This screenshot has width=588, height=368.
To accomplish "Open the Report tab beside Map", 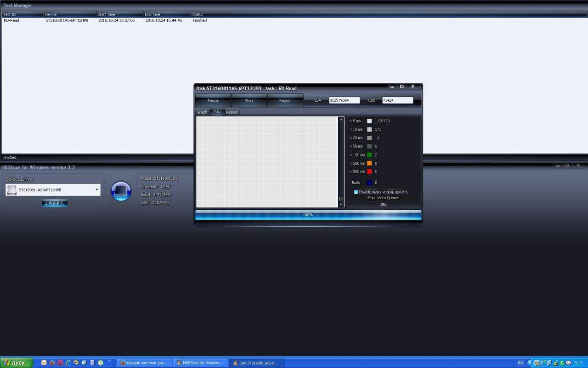I will [x=232, y=112].
